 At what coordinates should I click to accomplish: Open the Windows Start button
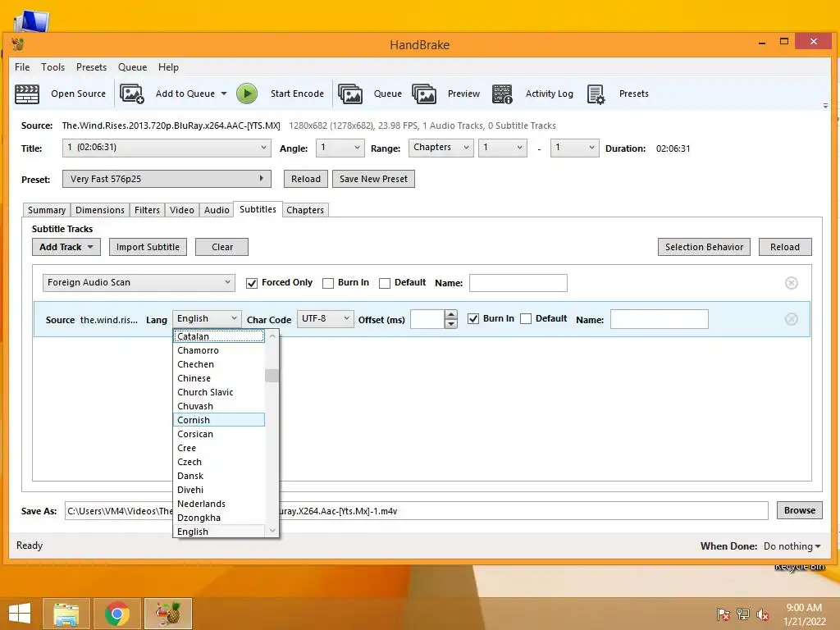(20, 614)
